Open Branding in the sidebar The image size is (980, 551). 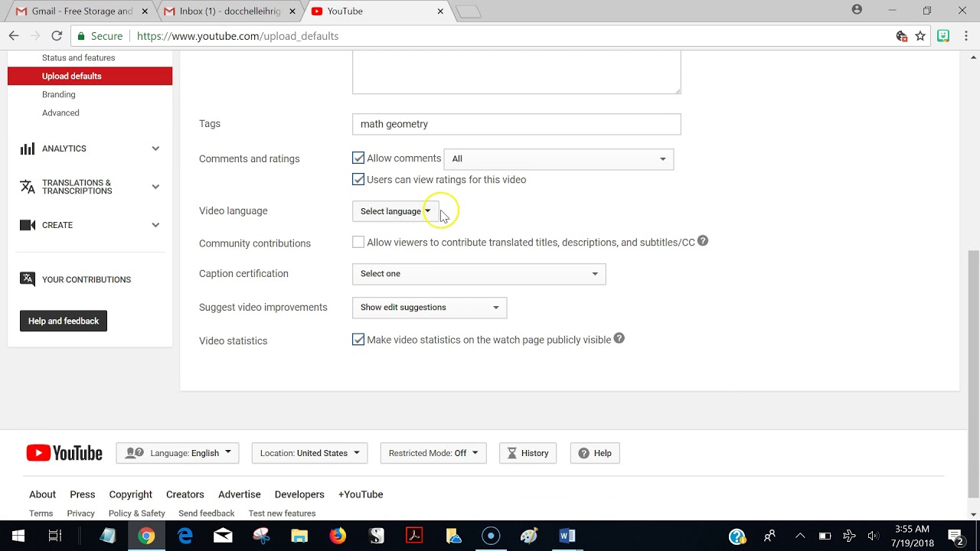pyautogui.click(x=59, y=94)
